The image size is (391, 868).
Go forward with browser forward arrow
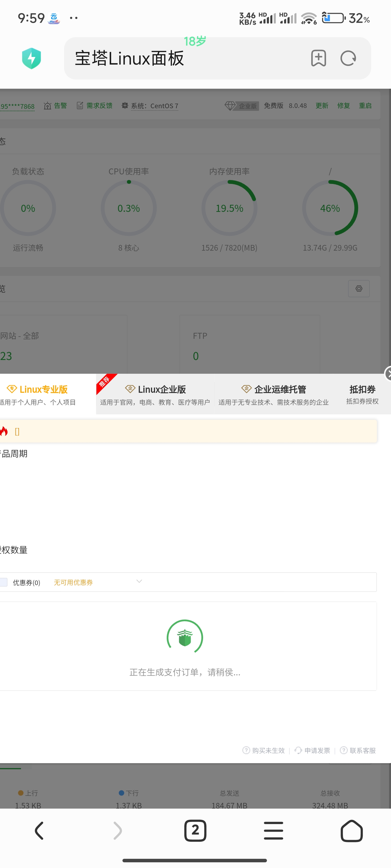pos(117,831)
